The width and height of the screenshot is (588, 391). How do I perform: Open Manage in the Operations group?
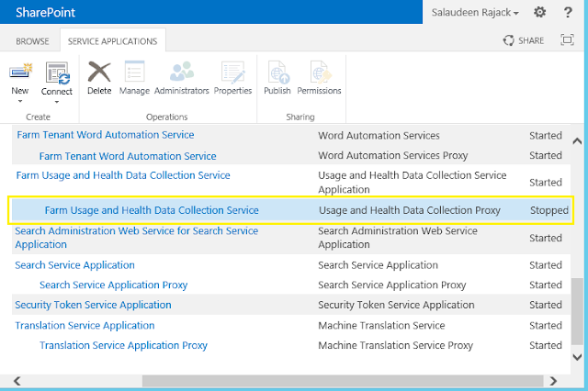(x=134, y=78)
